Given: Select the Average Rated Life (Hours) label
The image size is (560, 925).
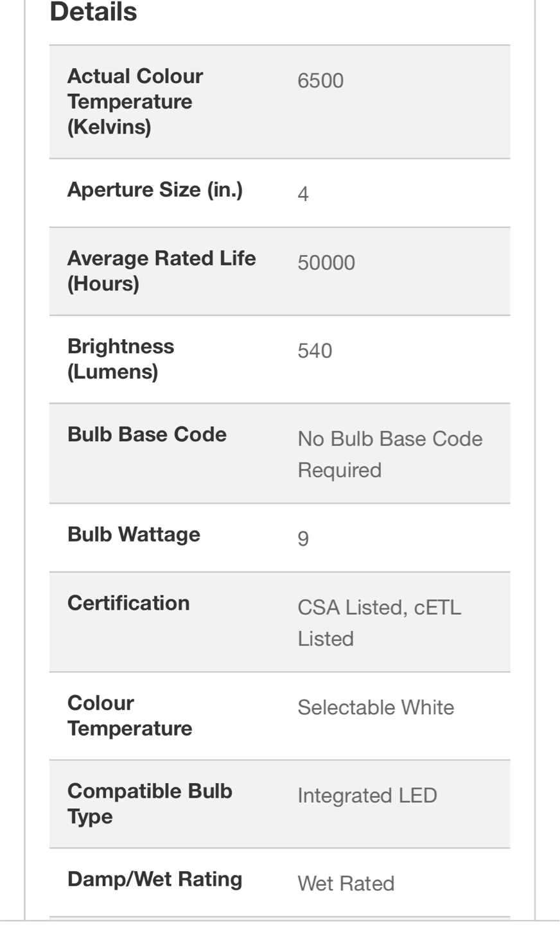Looking at the screenshot, I should tap(161, 270).
